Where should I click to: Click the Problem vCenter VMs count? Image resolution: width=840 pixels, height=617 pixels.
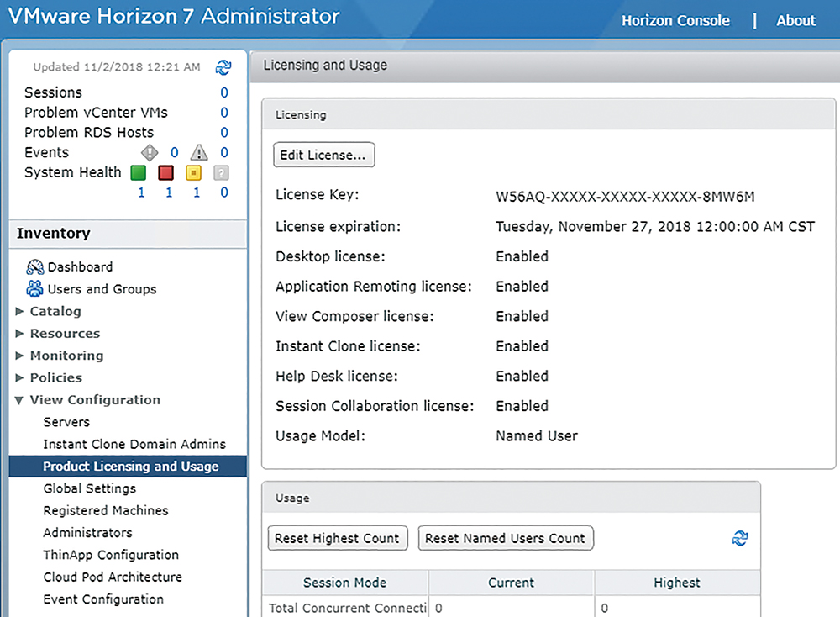[x=224, y=113]
